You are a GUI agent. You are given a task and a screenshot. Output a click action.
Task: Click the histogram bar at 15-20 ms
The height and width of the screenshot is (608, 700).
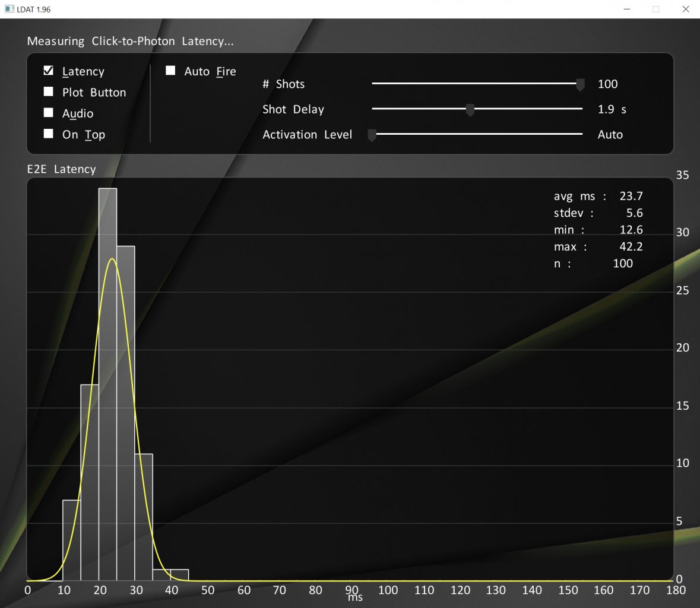90,483
